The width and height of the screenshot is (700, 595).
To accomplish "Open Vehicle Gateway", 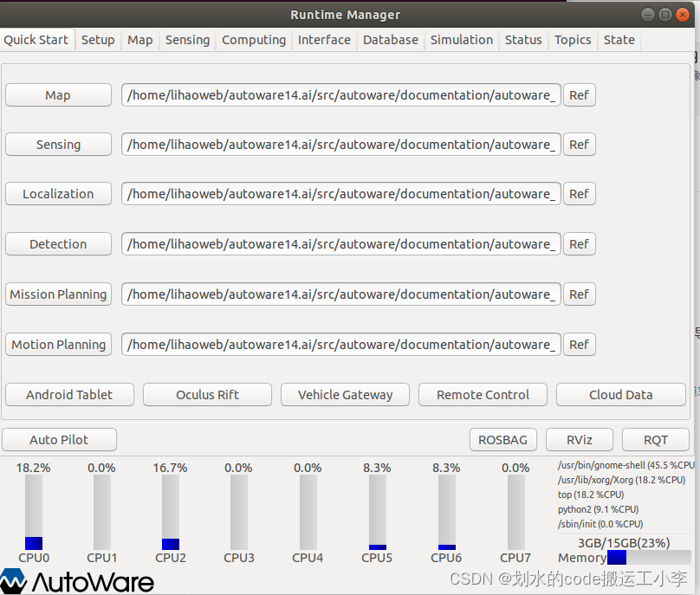I will point(345,395).
